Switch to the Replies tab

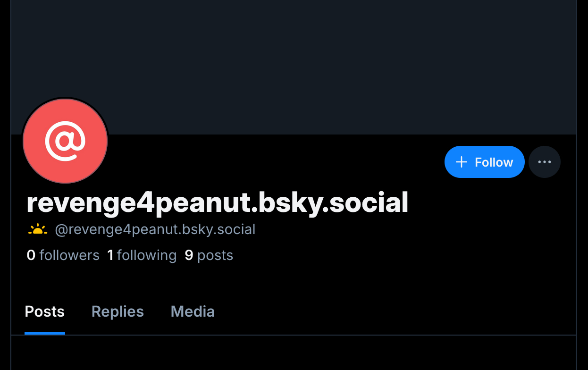coord(118,311)
